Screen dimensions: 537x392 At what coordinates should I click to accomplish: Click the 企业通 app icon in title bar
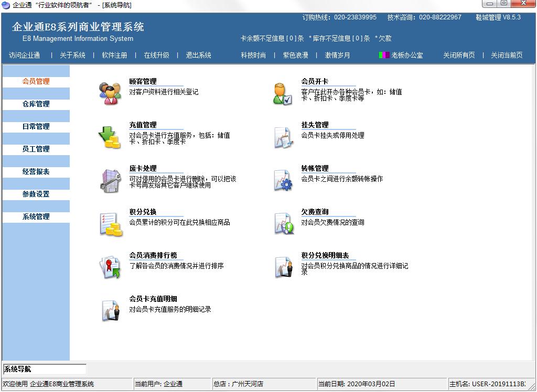tap(6, 5)
